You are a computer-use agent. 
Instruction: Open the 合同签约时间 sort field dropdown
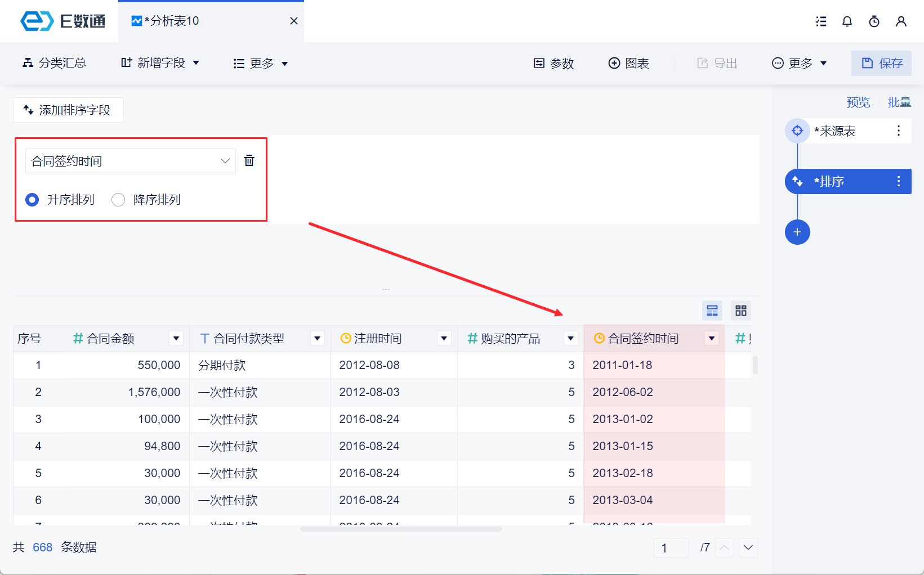point(131,161)
